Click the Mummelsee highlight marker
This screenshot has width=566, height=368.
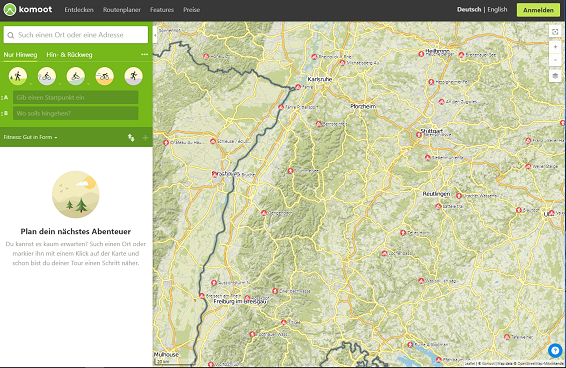[x=291, y=170]
